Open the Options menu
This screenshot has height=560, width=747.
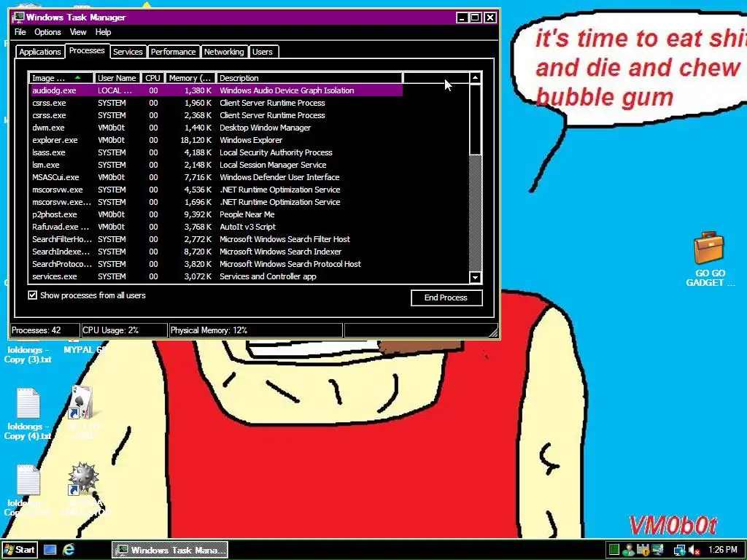coord(47,32)
